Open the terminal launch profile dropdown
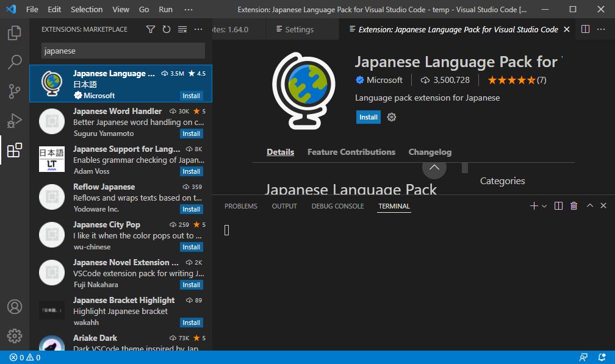Viewport: 615px width, 364px height. tap(544, 206)
